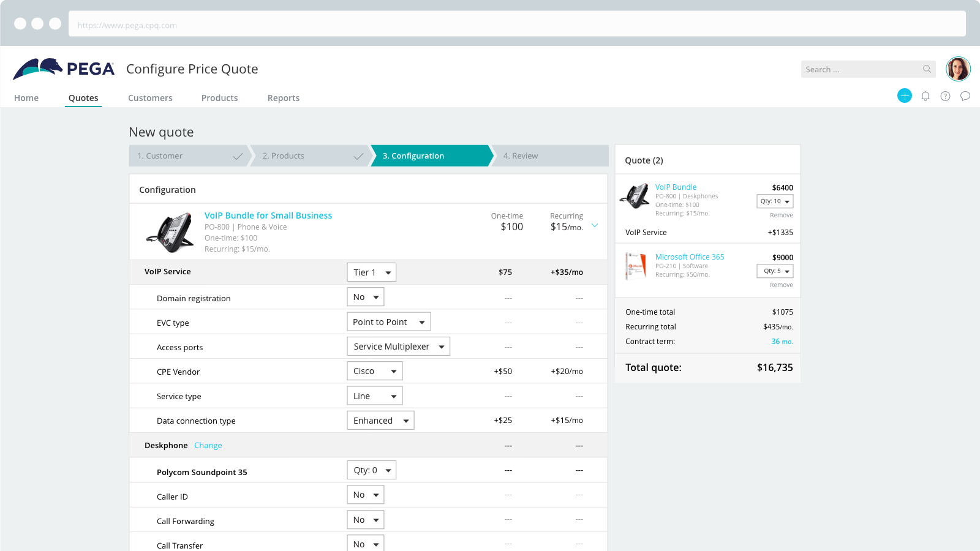
Task: Click the Microsoft Office 365 product thumbnail
Action: pyautogui.click(x=636, y=266)
